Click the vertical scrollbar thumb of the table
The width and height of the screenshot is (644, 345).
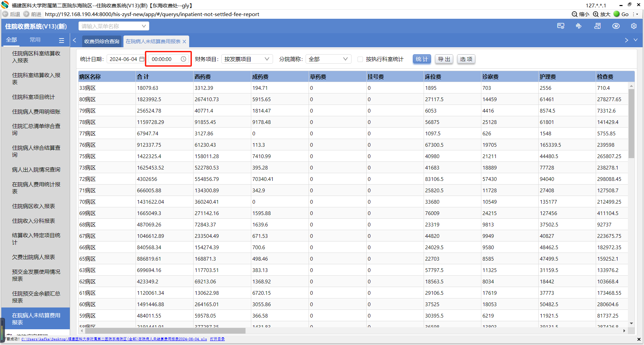pos(631,123)
